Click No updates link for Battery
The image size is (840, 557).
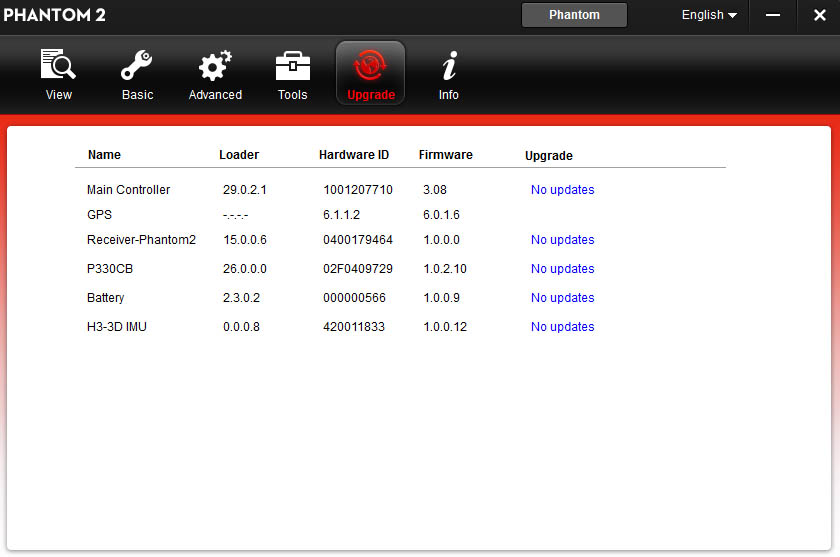tap(562, 297)
